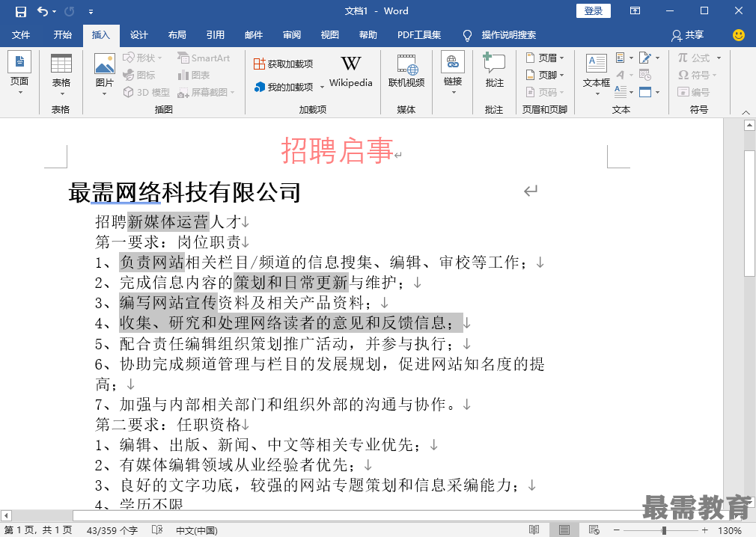Click 获取加载项 to get add-ins
Screen dimensions: 756x537
[284, 64]
